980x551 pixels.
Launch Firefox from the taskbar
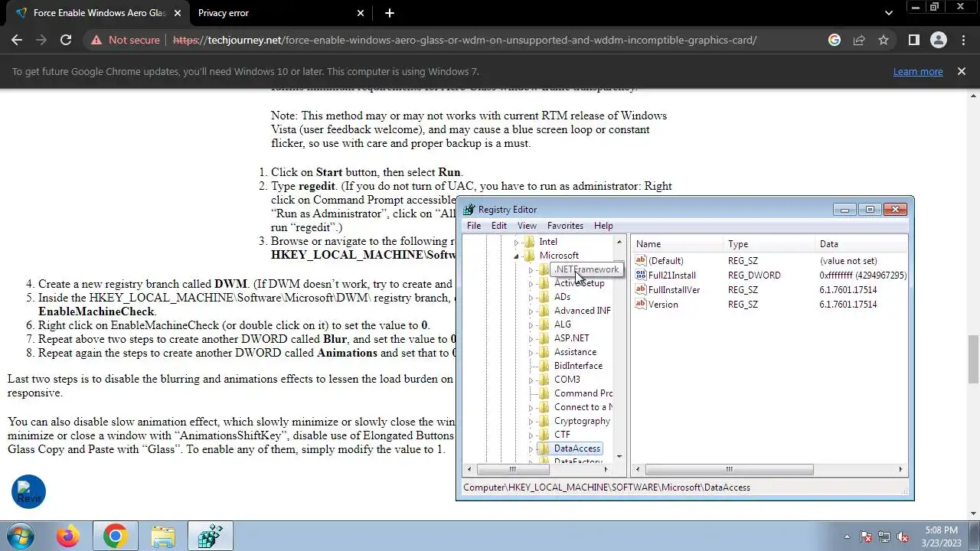tap(67, 536)
